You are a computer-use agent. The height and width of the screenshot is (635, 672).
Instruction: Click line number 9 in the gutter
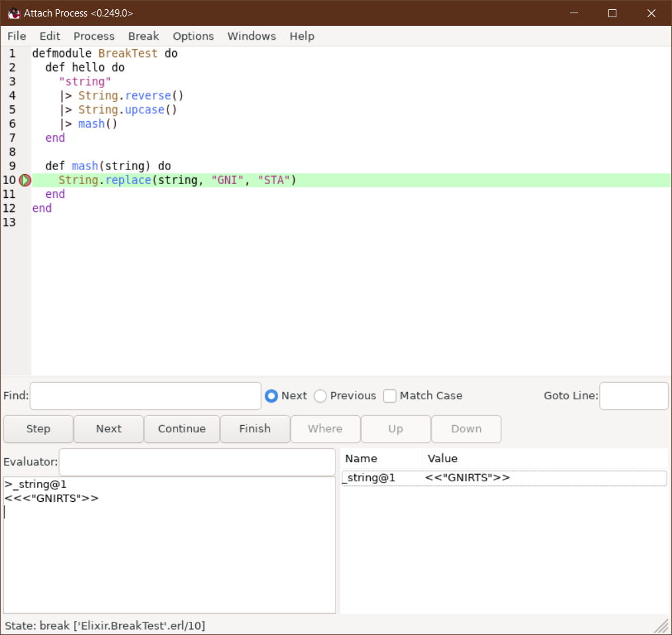12,166
